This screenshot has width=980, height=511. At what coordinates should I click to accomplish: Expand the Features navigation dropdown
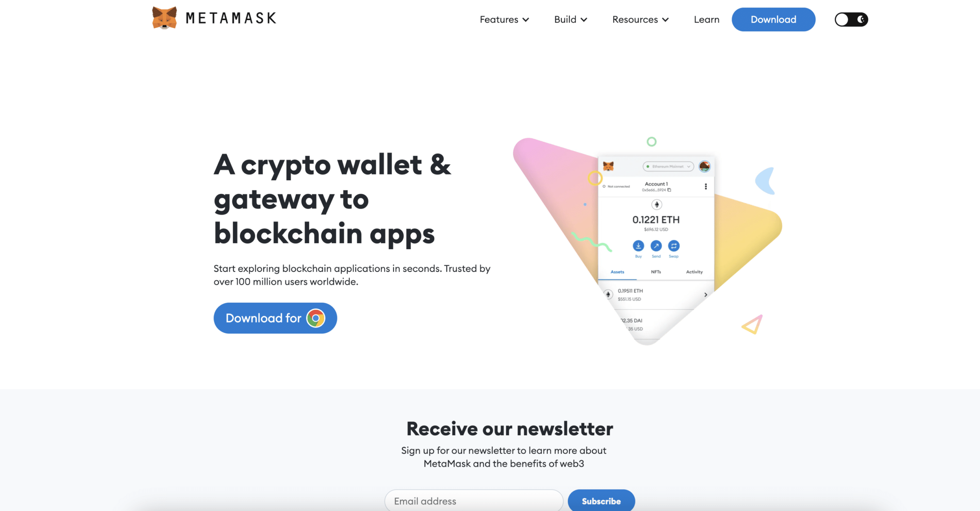pos(504,19)
